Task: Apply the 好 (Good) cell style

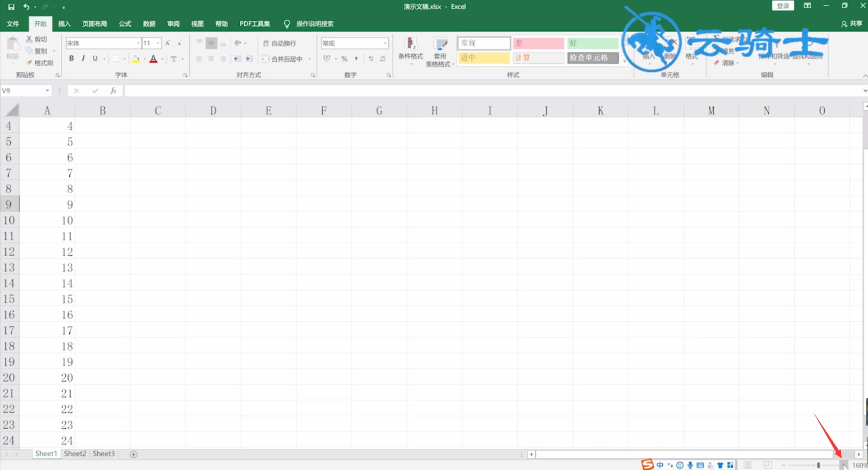Action: coord(593,43)
